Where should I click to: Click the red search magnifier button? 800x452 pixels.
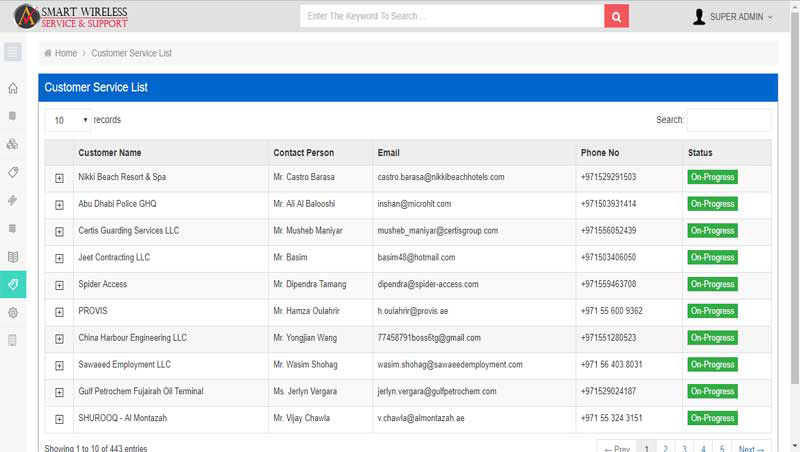tap(617, 16)
